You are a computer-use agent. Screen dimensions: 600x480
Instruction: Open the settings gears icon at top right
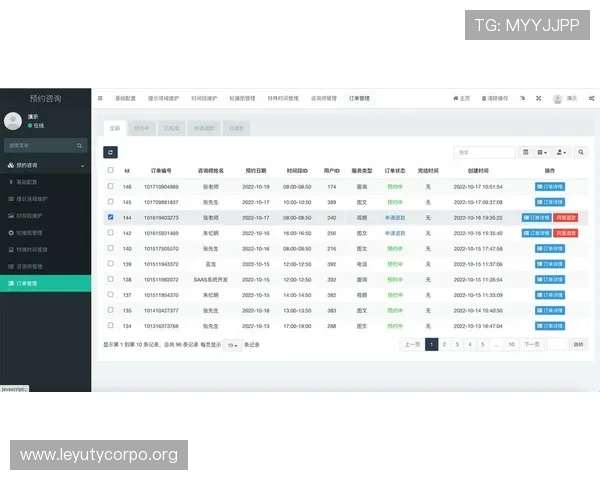592,98
